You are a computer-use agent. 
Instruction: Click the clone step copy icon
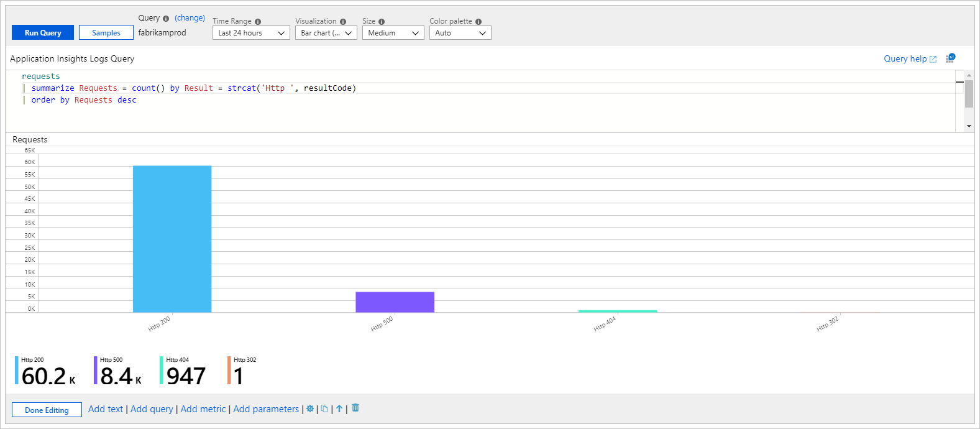[x=324, y=409]
